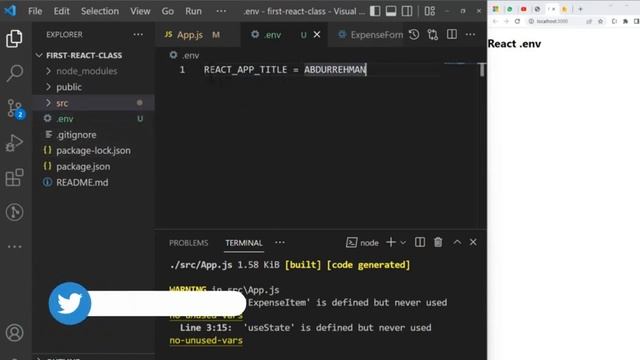The image size is (640, 360).
Task: Open the Extensions view
Action: pyautogui.click(x=14, y=178)
